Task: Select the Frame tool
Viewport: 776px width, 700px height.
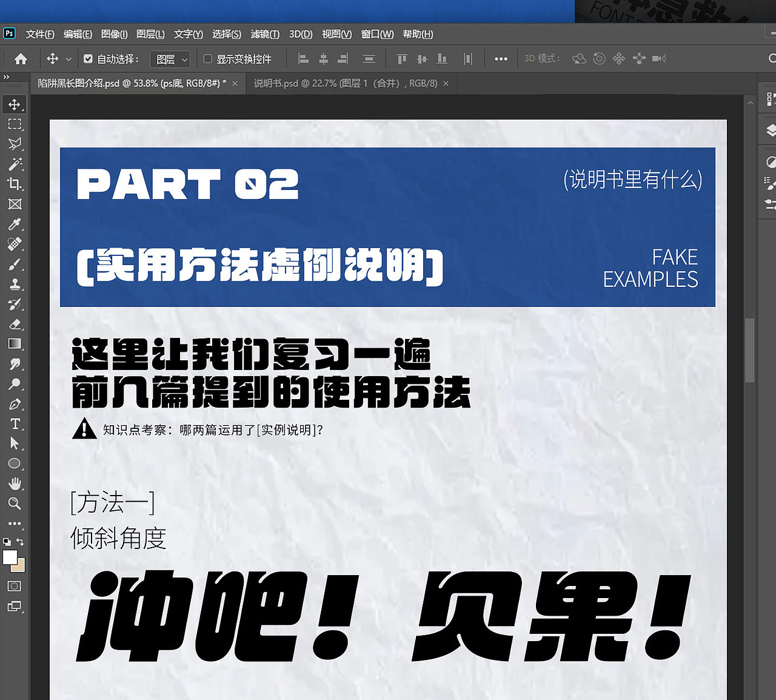Action: pos(15,204)
